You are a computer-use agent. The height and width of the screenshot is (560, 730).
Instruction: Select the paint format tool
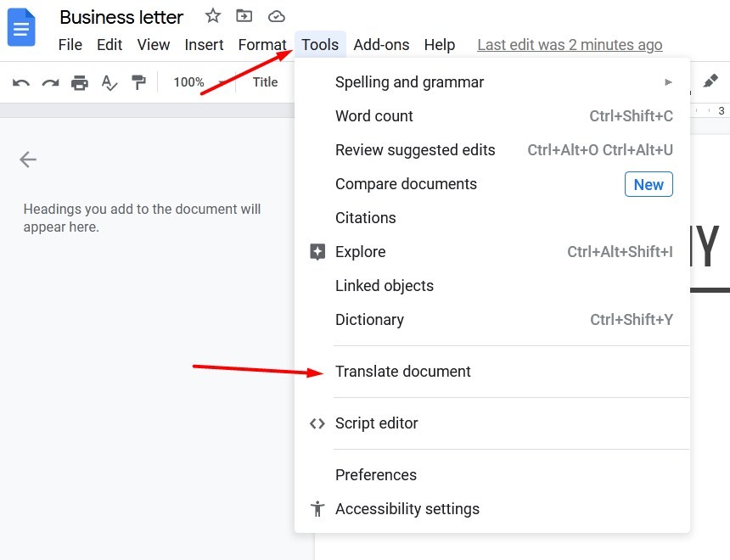coord(138,82)
